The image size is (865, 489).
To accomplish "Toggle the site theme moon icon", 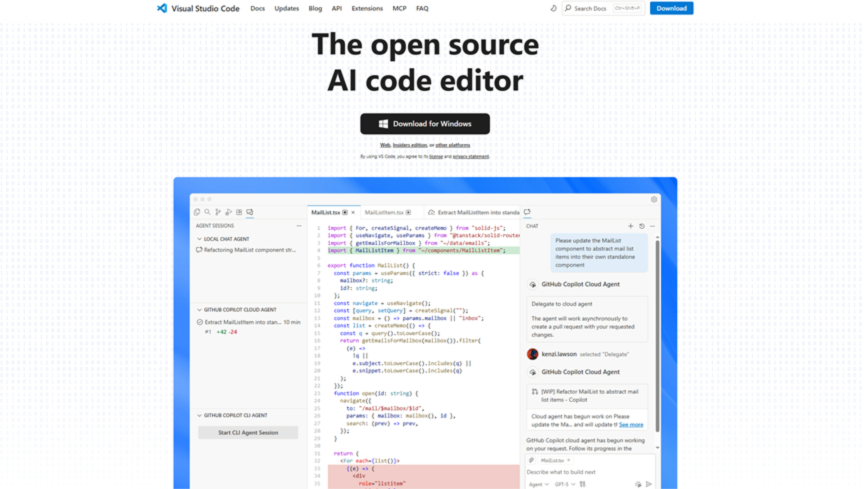I will point(553,8).
